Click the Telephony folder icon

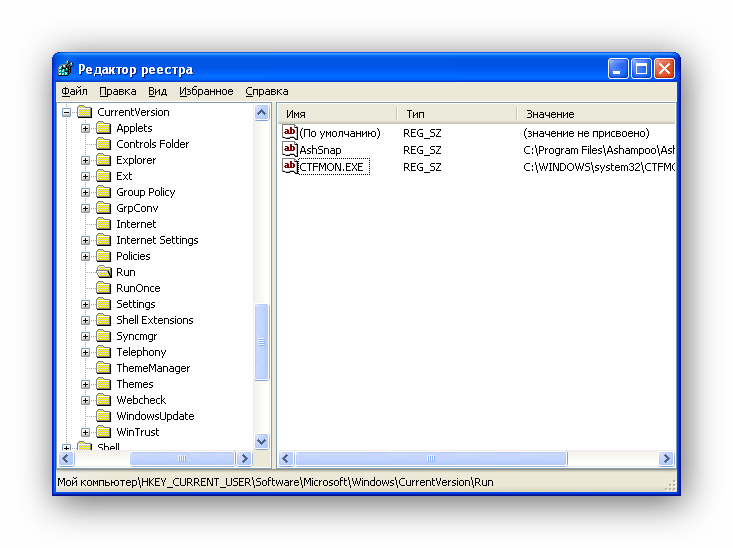click(x=103, y=352)
